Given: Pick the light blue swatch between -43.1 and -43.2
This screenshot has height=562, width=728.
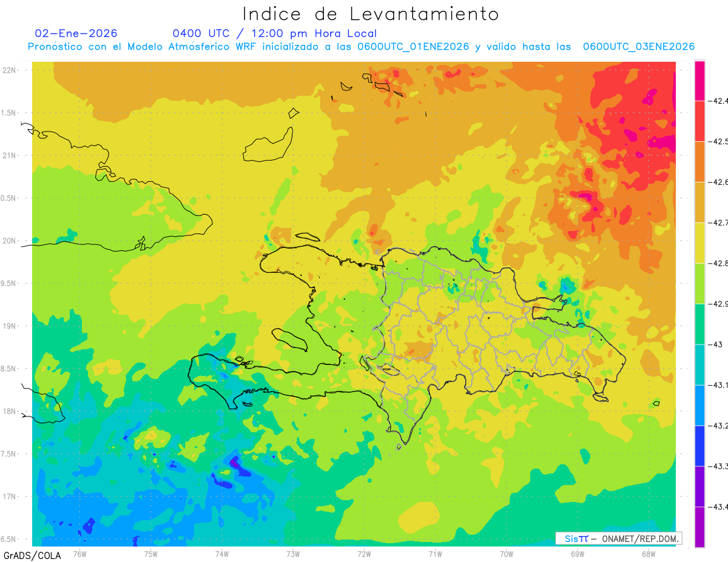Looking at the screenshot, I should 699,406.
